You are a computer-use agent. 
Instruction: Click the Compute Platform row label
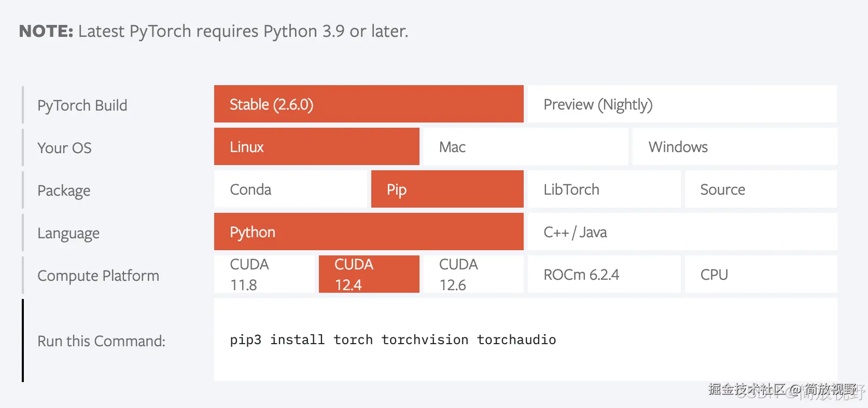[98, 276]
